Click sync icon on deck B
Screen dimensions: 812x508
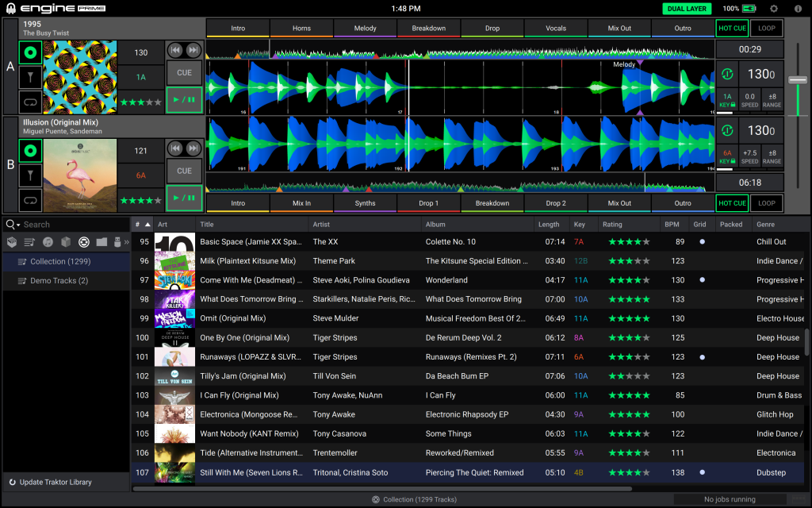coord(727,131)
